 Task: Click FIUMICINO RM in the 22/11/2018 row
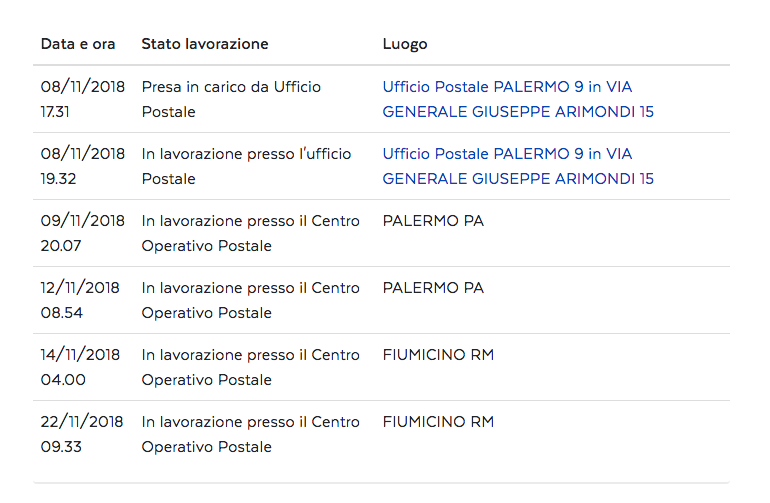pos(438,422)
